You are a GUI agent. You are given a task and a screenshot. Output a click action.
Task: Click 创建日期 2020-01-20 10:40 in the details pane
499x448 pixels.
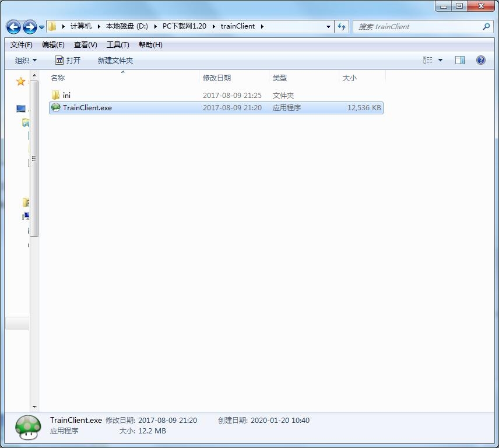pos(263,421)
